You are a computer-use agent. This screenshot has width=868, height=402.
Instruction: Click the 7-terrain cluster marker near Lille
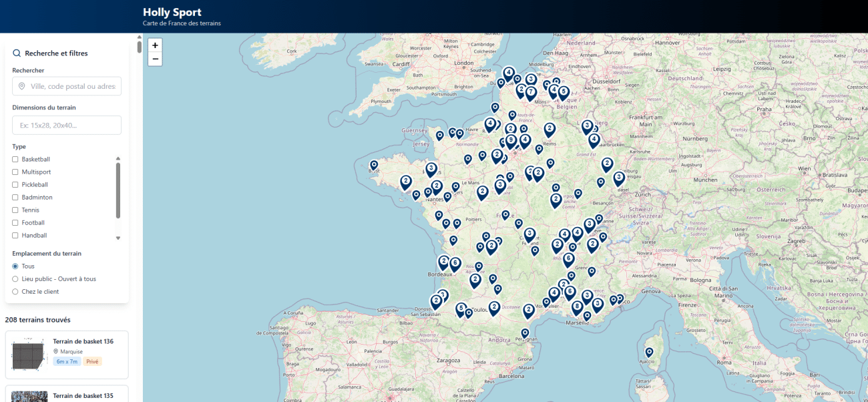(531, 92)
